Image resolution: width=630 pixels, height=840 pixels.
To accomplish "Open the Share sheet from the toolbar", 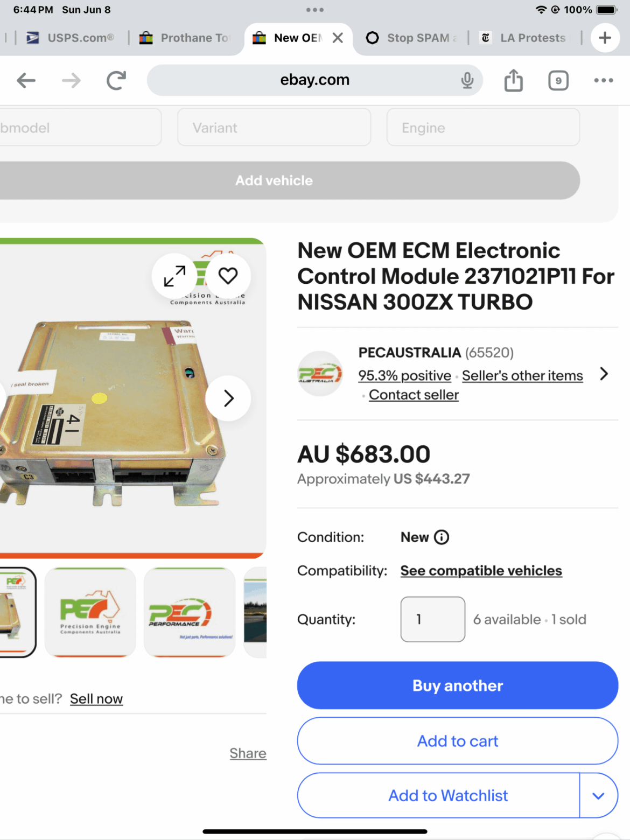I will coord(513,80).
